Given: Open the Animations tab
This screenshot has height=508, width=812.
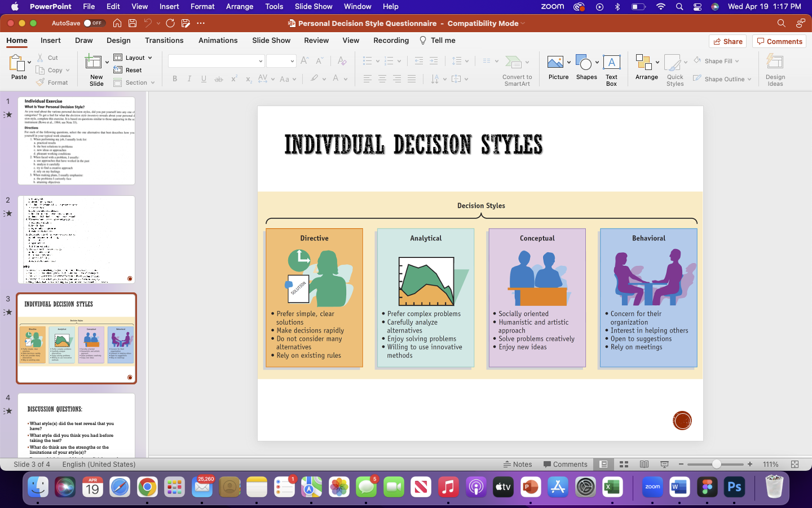Looking at the screenshot, I should (218, 41).
